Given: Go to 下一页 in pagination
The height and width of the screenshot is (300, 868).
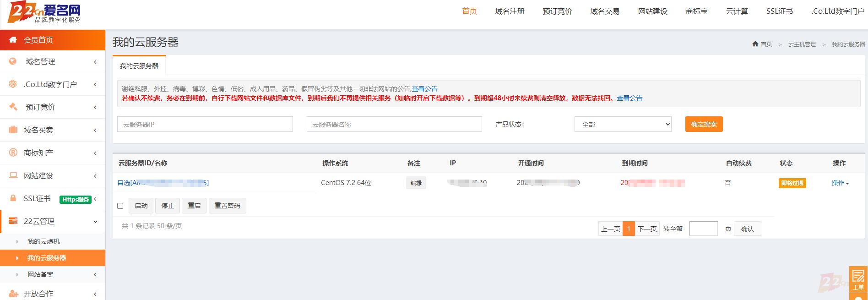Looking at the screenshot, I should (647, 229).
